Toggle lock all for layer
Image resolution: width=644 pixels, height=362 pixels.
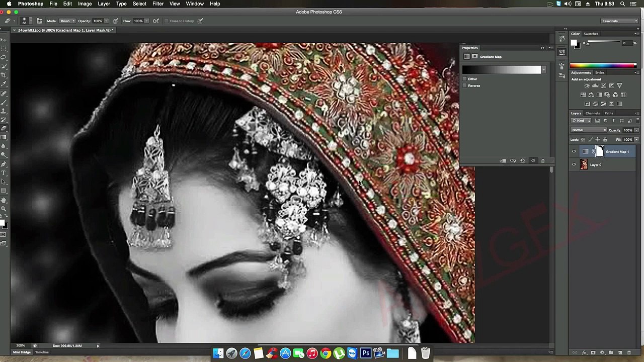pos(605,139)
